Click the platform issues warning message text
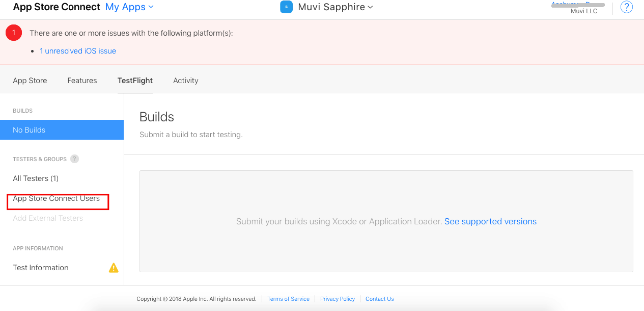644x311 pixels. (x=131, y=33)
